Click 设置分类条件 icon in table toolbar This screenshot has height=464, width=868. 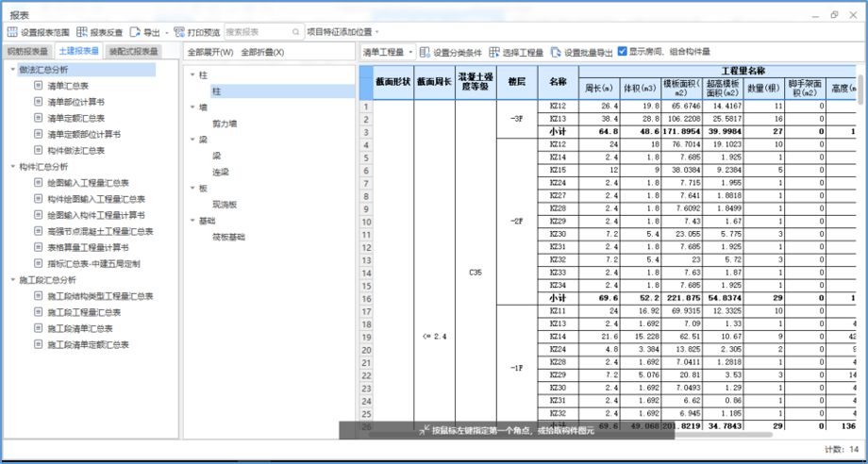tap(425, 52)
